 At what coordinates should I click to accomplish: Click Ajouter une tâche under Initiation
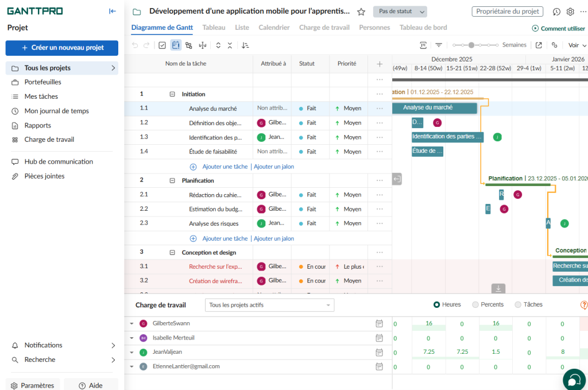225,167
